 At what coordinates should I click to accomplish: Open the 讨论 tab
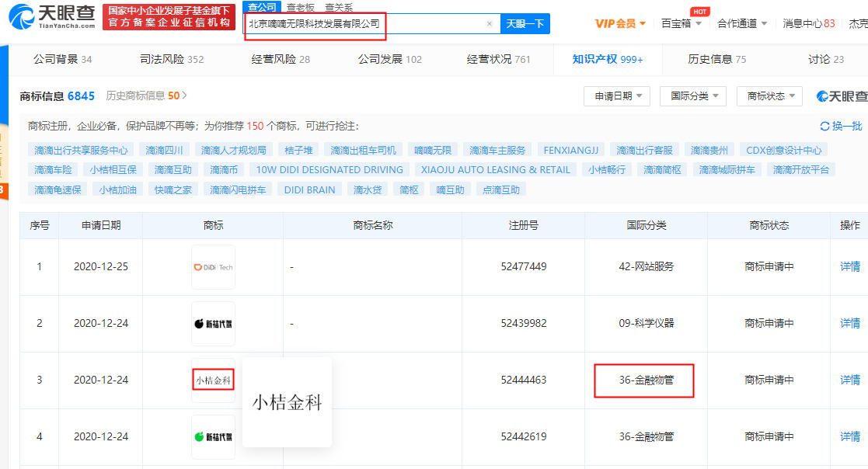tap(826, 59)
